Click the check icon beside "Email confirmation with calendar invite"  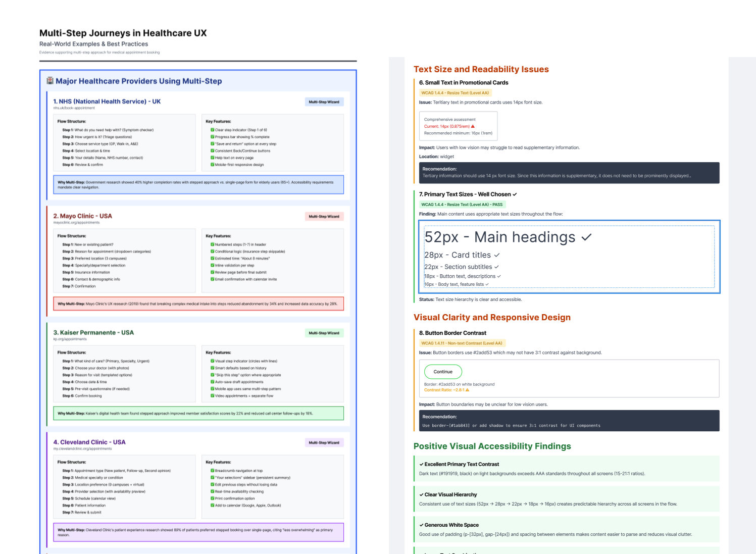click(x=213, y=279)
